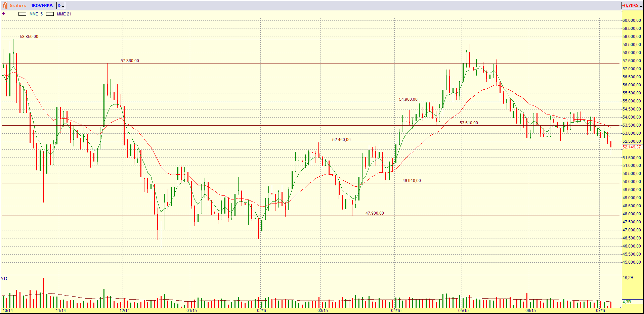Select the 57.360,00 horizontal line label
The width and height of the screenshot is (644, 314).
130,61
